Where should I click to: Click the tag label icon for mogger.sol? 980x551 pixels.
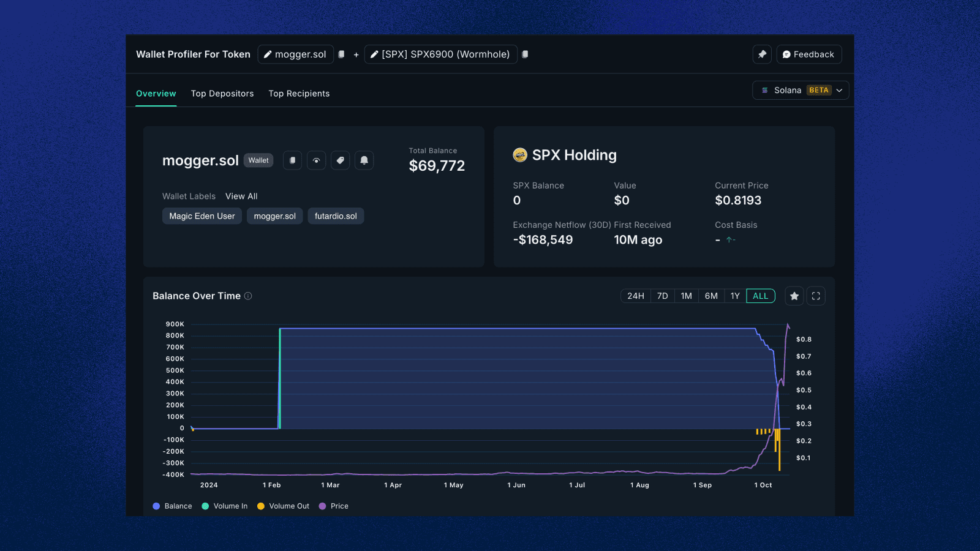coord(340,160)
